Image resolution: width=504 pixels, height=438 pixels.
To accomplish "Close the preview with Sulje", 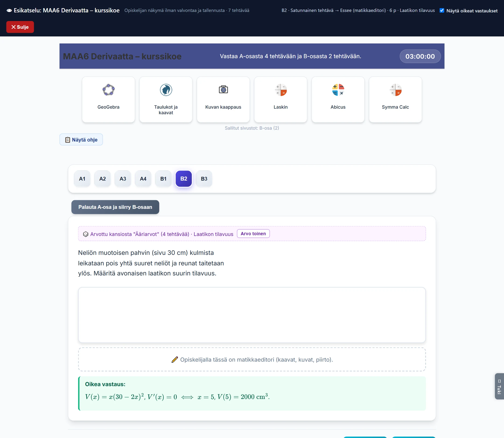I will 20,27.
